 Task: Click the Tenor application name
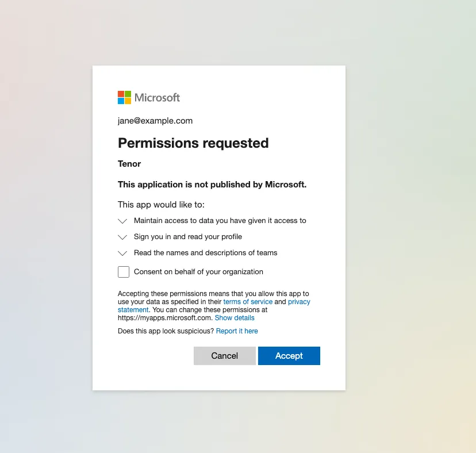[x=129, y=164]
